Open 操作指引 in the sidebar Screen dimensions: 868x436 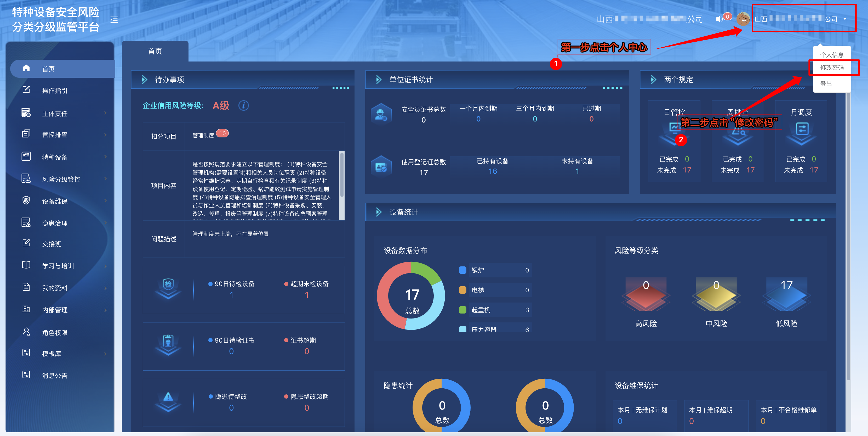55,91
